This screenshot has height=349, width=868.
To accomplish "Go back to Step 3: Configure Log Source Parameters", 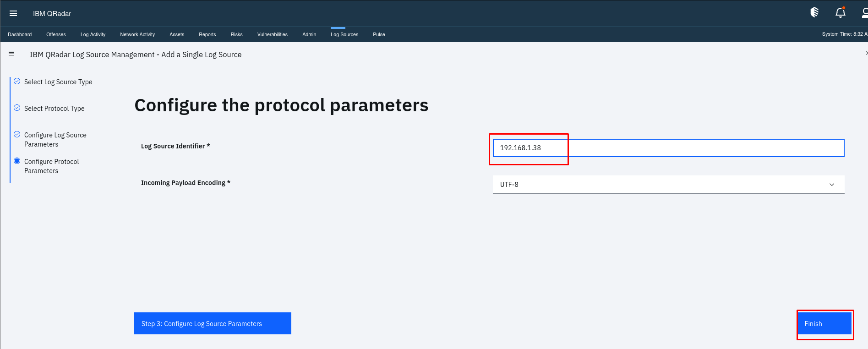I will click(x=213, y=323).
